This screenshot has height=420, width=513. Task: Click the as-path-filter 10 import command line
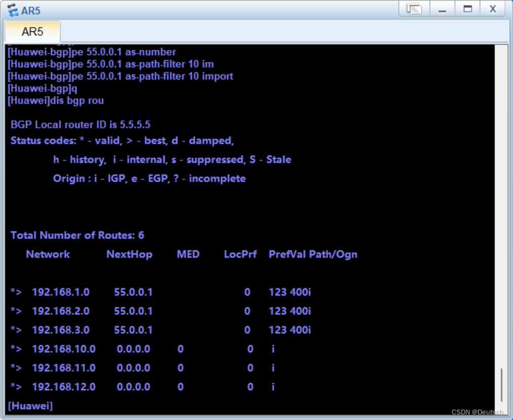click(120, 76)
